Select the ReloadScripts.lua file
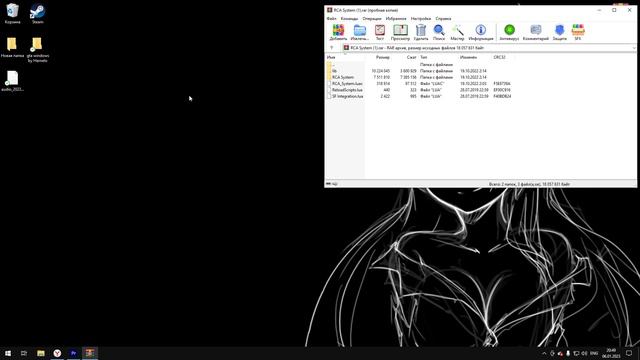 click(x=419, y=90)
